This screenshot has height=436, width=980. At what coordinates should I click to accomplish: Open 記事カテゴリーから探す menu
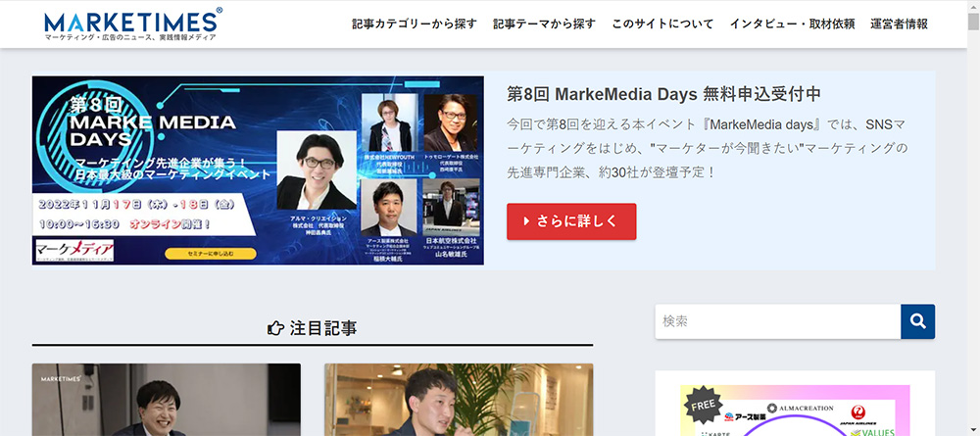415,24
